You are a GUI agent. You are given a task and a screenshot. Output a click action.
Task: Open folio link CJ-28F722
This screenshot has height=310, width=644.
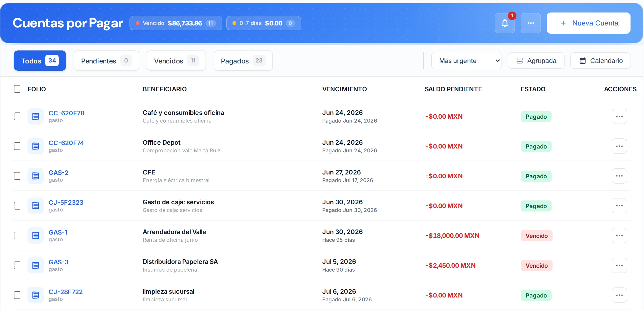click(x=65, y=292)
